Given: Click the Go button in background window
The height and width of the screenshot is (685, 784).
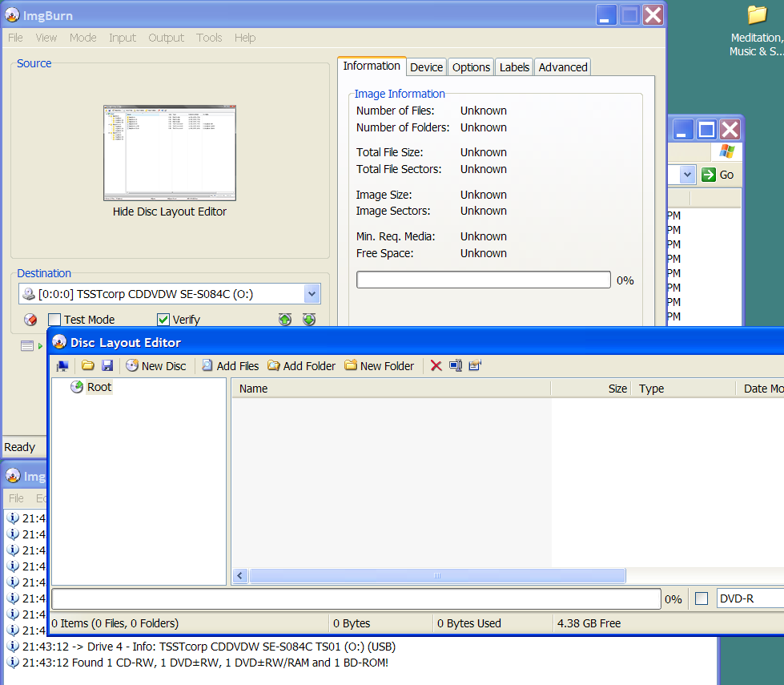Looking at the screenshot, I should tap(718, 175).
